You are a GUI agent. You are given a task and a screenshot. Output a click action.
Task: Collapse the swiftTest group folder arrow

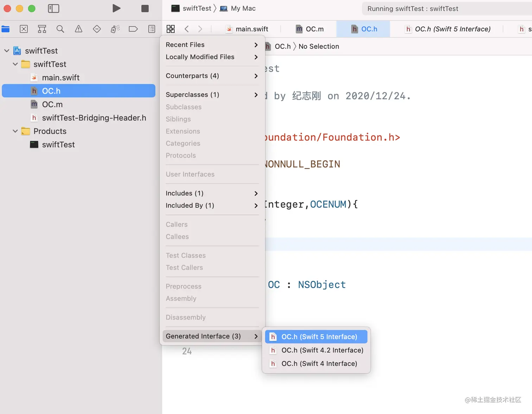click(15, 64)
